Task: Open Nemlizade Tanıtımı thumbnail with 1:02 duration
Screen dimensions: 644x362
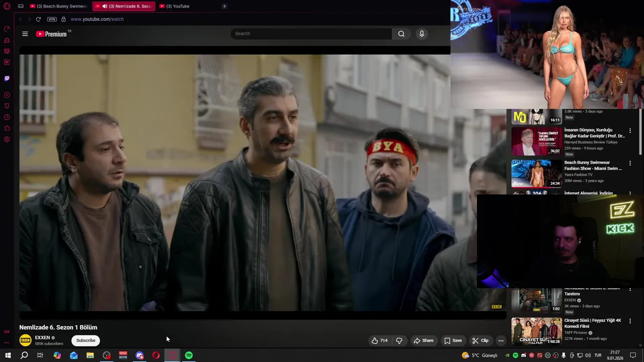Action: click(536, 300)
